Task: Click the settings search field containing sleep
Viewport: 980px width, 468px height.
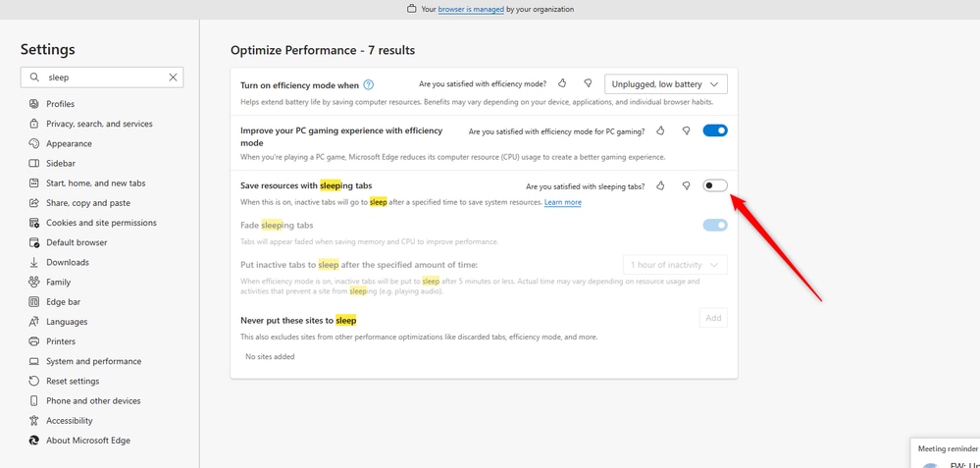Action: pyautogui.click(x=102, y=78)
